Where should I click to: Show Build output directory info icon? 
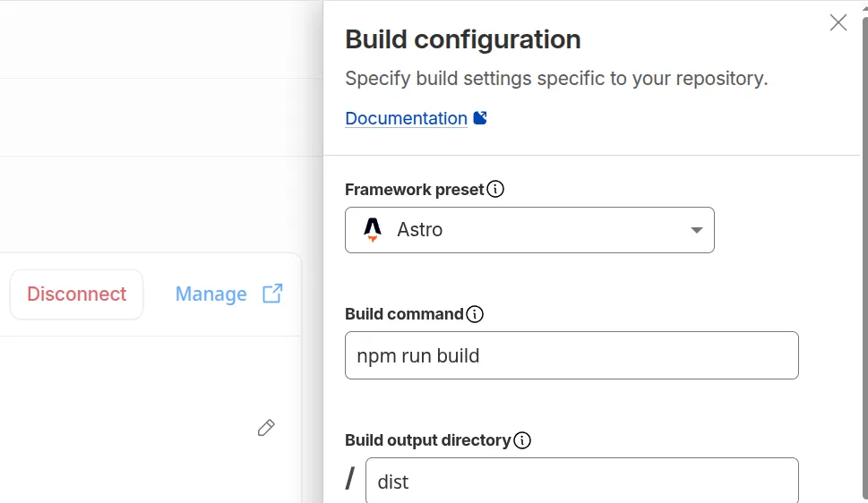(522, 440)
